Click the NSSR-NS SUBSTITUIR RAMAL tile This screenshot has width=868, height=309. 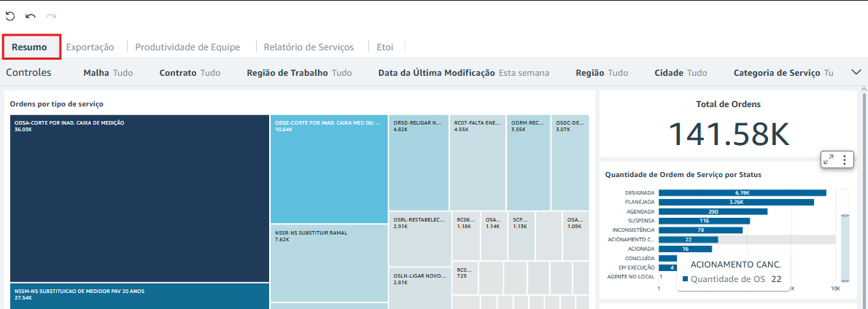tap(328, 262)
